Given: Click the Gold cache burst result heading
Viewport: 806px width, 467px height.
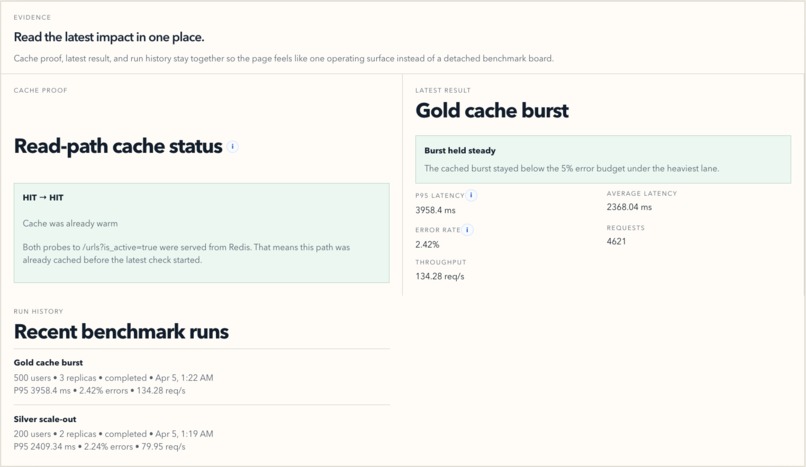Looking at the screenshot, I should (492, 110).
